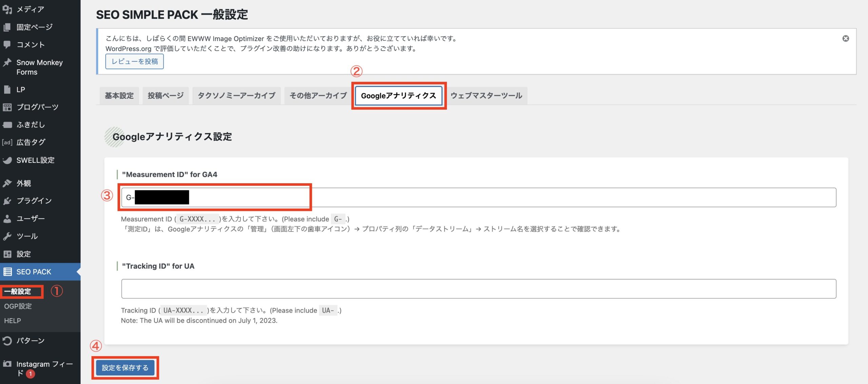Viewport: 868px width, 384px height.
Task: Click the 外観 paintbrush icon
Action: coord(7,183)
